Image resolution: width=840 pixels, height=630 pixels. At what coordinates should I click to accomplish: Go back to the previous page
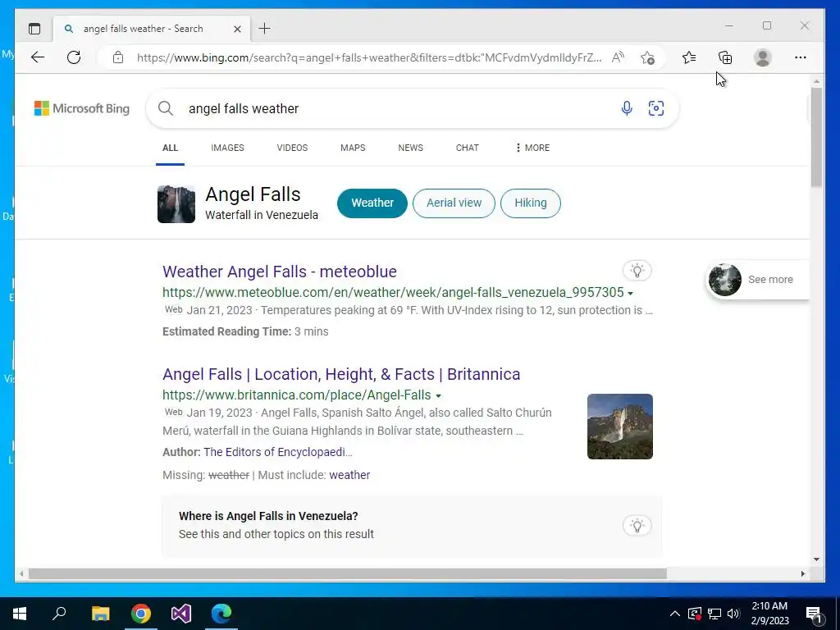click(x=38, y=57)
